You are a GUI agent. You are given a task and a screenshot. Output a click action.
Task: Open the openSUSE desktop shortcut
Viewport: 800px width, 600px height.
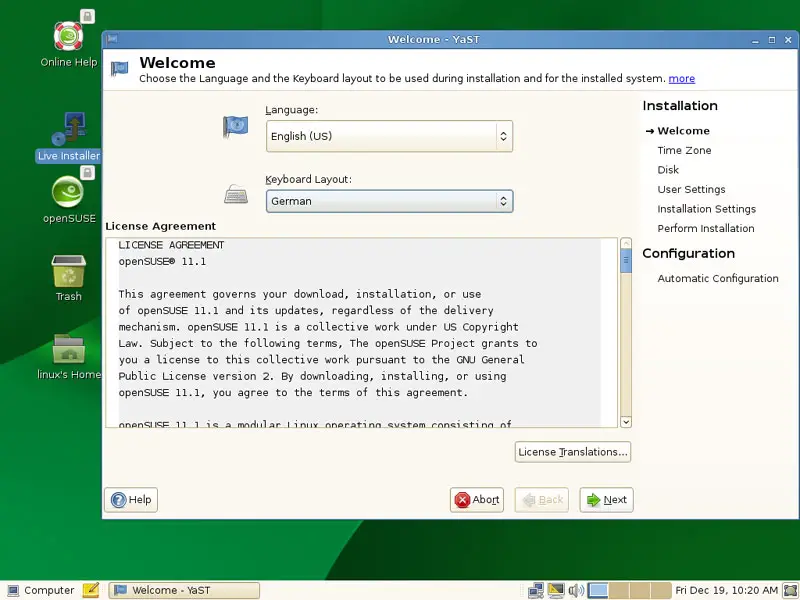(68, 197)
